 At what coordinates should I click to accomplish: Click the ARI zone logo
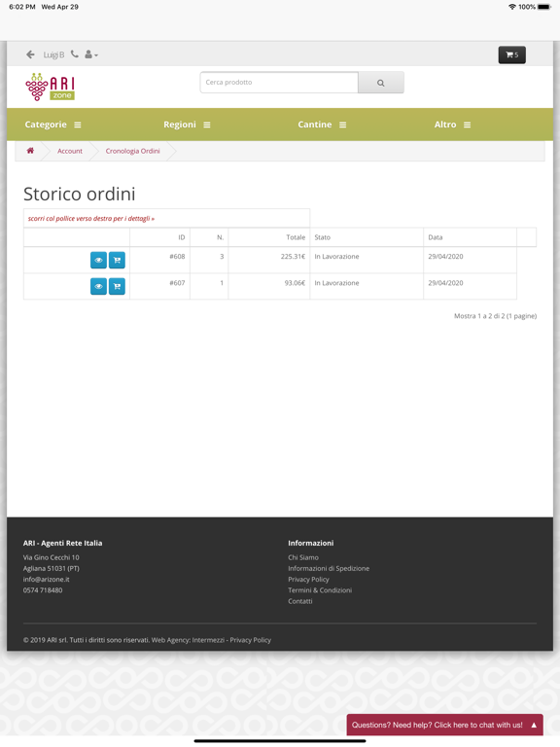[50, 87]
